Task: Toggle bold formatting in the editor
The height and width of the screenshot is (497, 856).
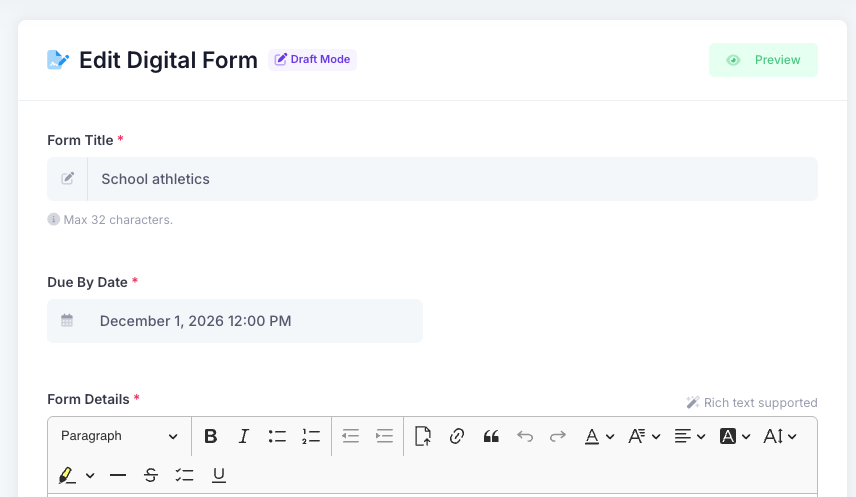Action: tap(211, 436)
